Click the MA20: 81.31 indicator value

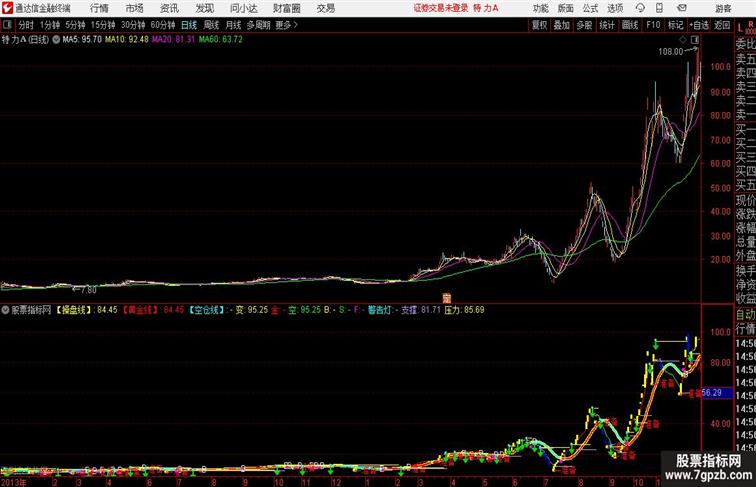pyautogui.click(x=174, y=40)
